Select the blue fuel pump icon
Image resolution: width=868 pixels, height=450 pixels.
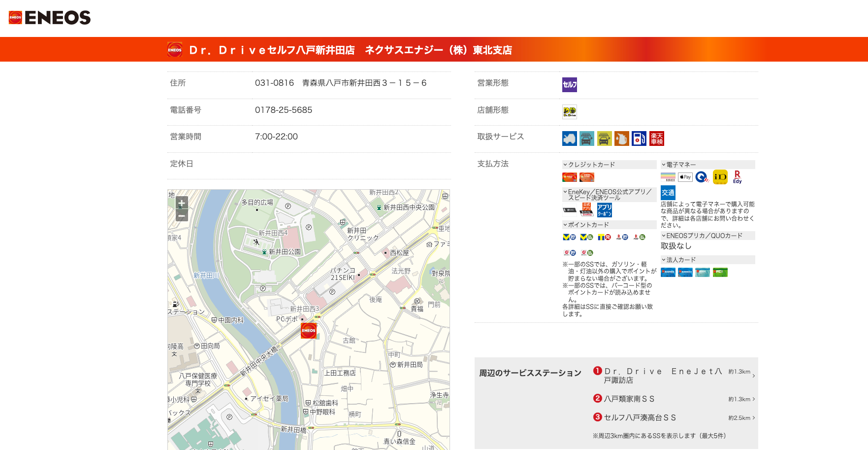pos(639,138)
